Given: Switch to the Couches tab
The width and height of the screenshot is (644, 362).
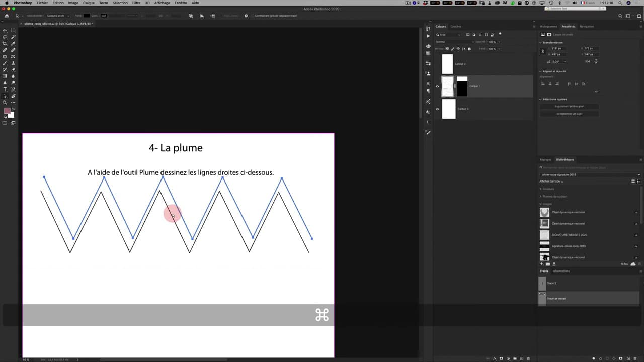Looking at the screenshot, I should [456, 27].
